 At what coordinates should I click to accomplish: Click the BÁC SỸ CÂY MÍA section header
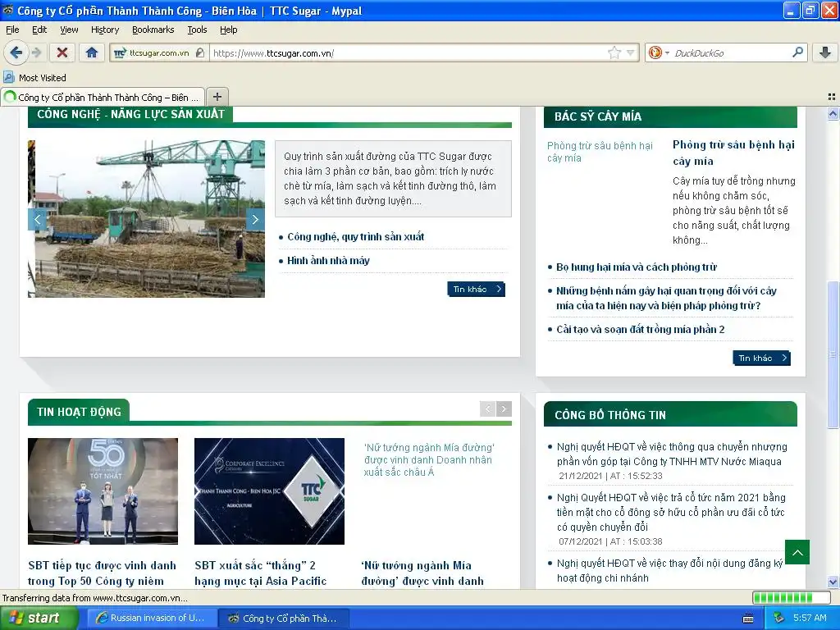[x=670, y=116]
